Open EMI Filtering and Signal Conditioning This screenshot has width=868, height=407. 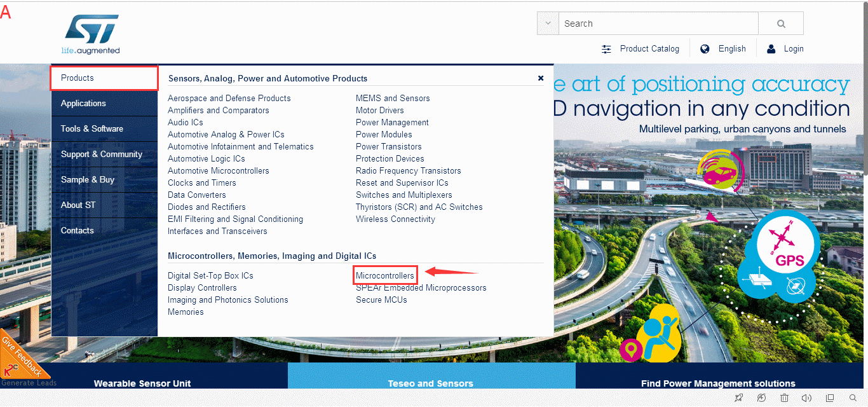point(236,219)
